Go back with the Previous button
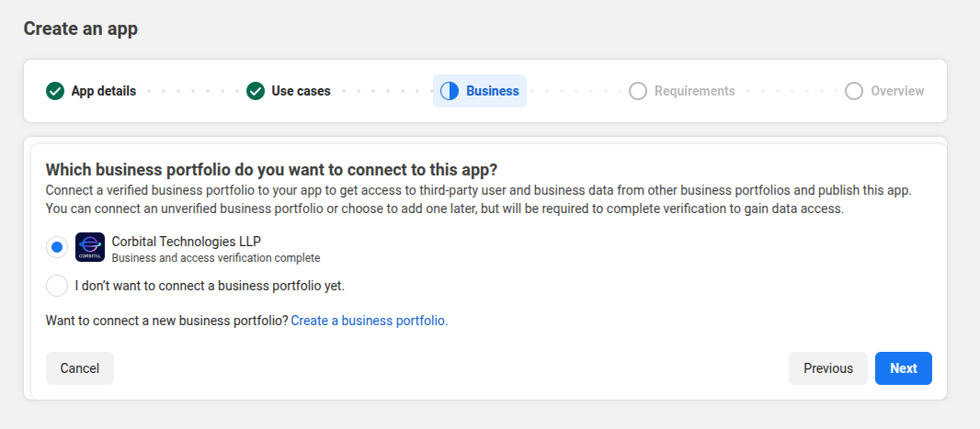Screen dimensions: 980x429 click(828, 368)
